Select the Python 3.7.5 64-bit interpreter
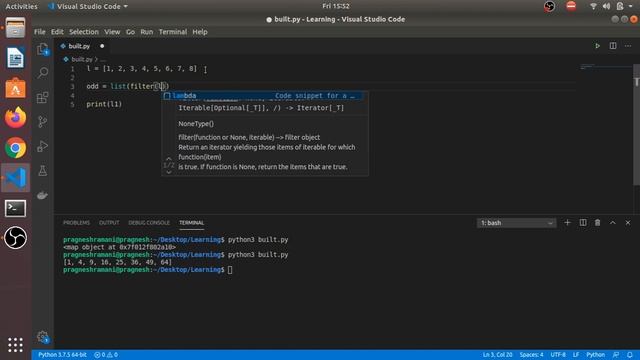This screenshot has height=360, width=640. click(62, 355)
